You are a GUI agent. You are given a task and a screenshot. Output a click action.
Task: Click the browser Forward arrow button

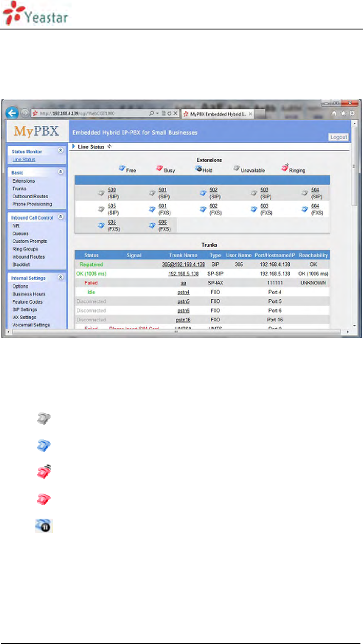pos(25,113)
